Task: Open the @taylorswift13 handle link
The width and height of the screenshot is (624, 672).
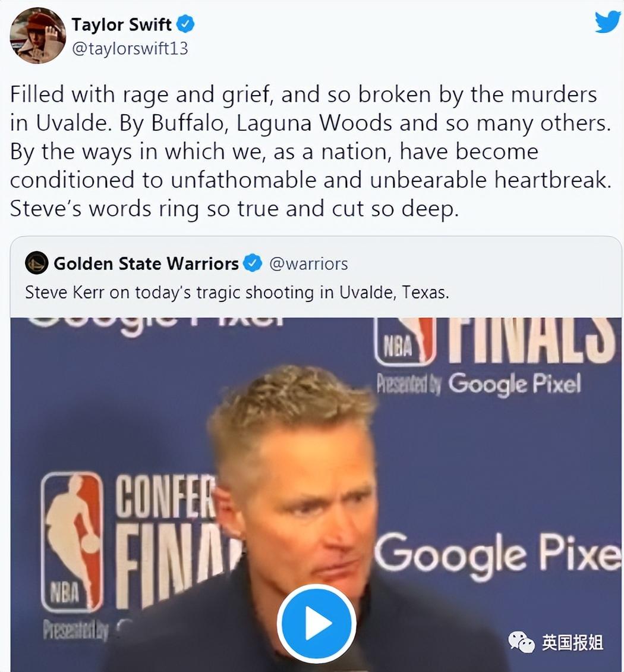Action: tap(130, 48)
